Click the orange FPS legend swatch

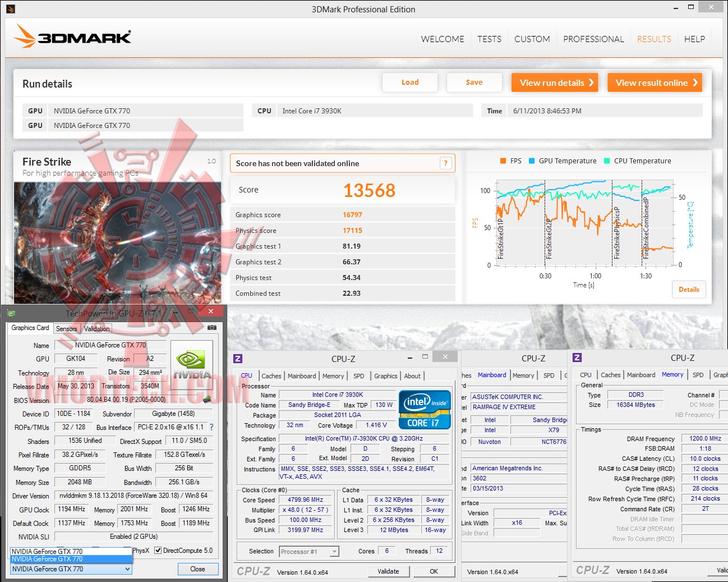503,161
